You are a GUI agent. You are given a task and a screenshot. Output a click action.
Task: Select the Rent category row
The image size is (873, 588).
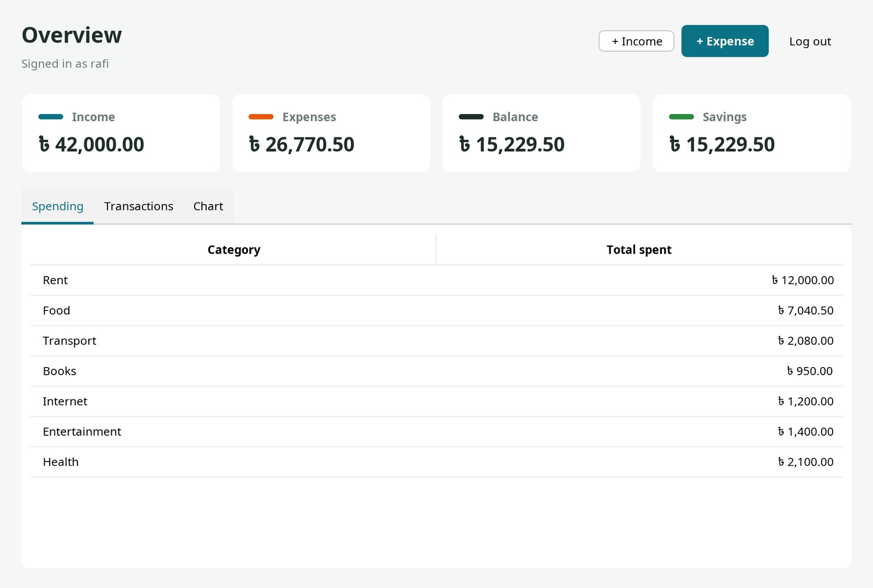436,280
